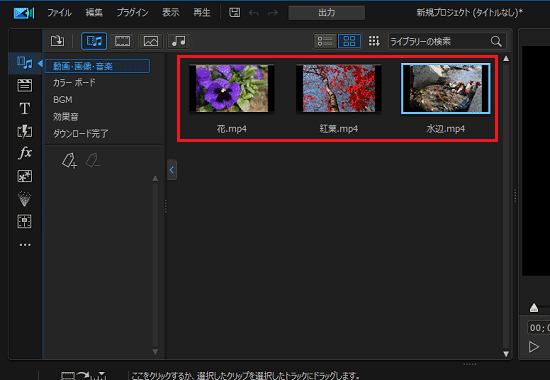Open the プラグイン menu
Viewport: 550px width, 380px height.
pyautogui.click(x=132, y=13)
